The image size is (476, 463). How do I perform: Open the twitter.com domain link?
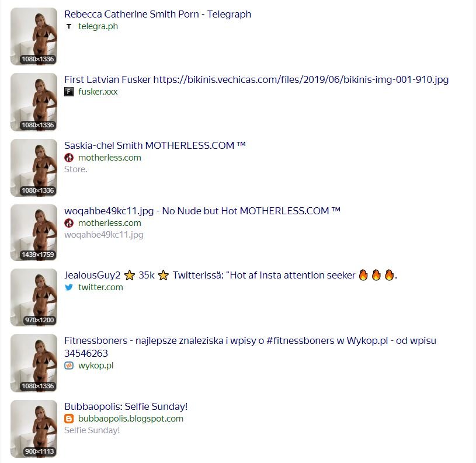tap(100, 287)
